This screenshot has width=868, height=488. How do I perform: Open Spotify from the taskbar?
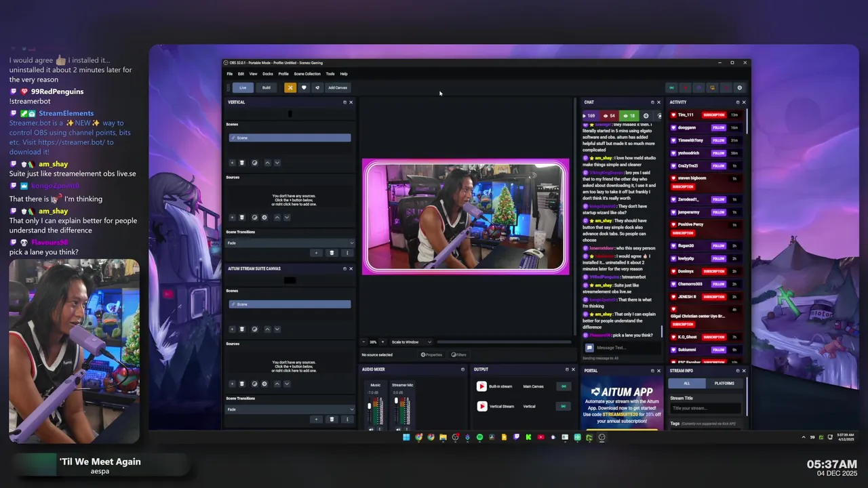(x=479, y=437)
